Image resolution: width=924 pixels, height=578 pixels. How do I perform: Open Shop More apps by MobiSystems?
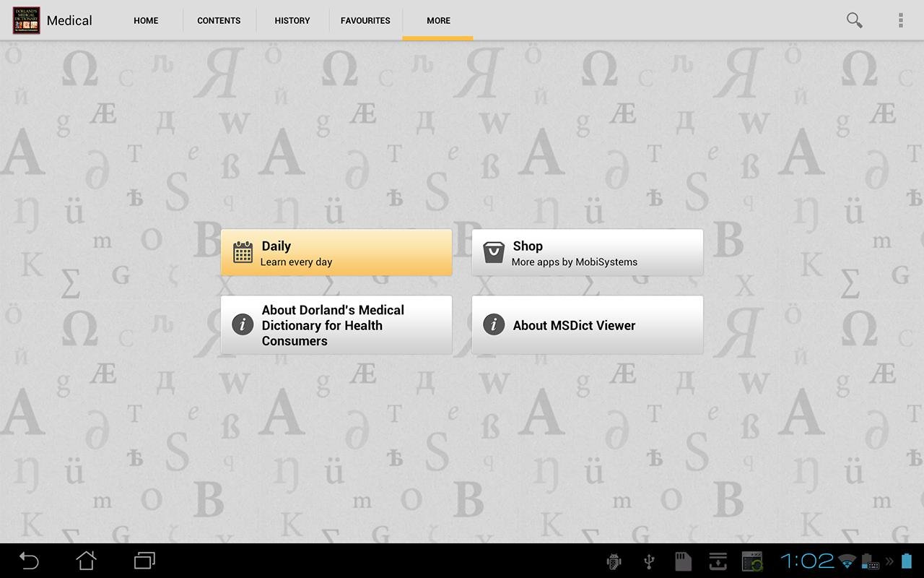pyautogui.click(x=588, y=253)
